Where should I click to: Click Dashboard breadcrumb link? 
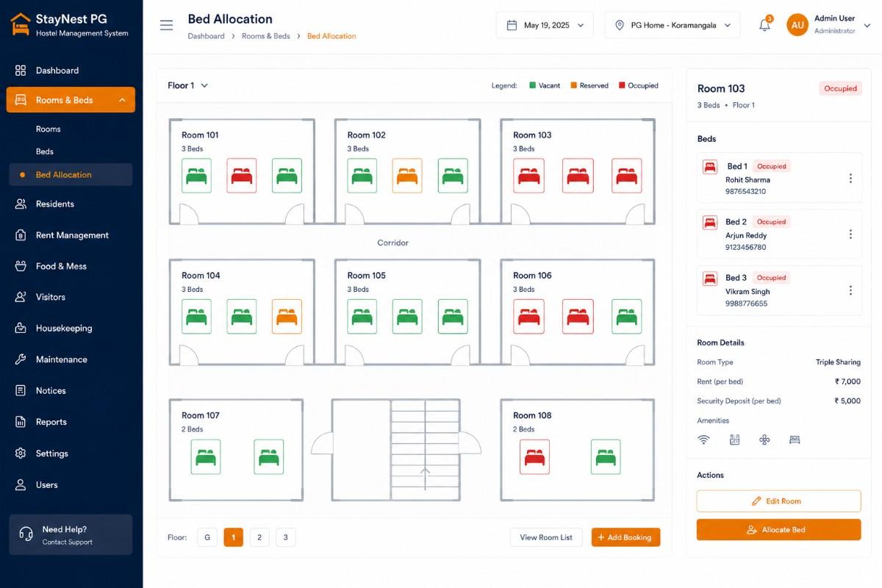[x=206, y=36]
